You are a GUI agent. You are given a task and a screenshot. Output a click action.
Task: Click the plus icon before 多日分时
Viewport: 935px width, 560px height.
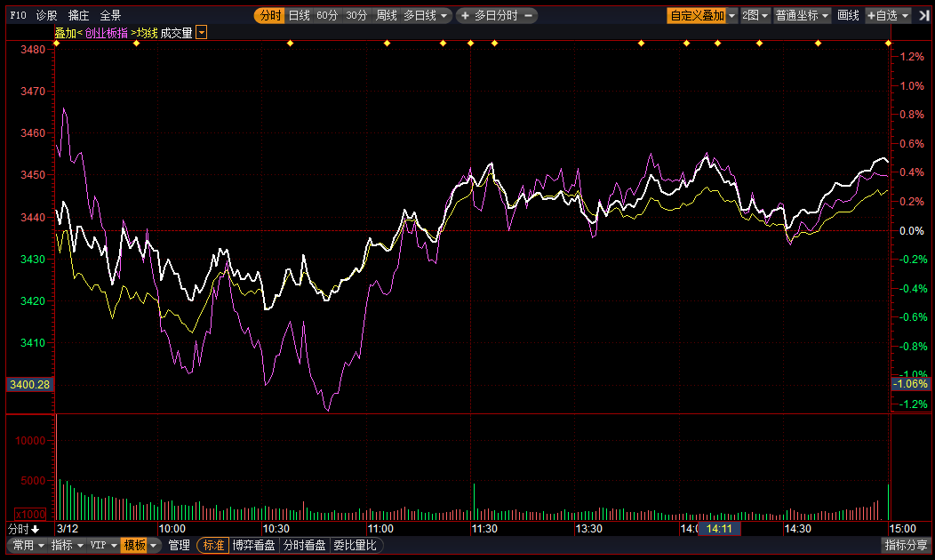point(465,15)
